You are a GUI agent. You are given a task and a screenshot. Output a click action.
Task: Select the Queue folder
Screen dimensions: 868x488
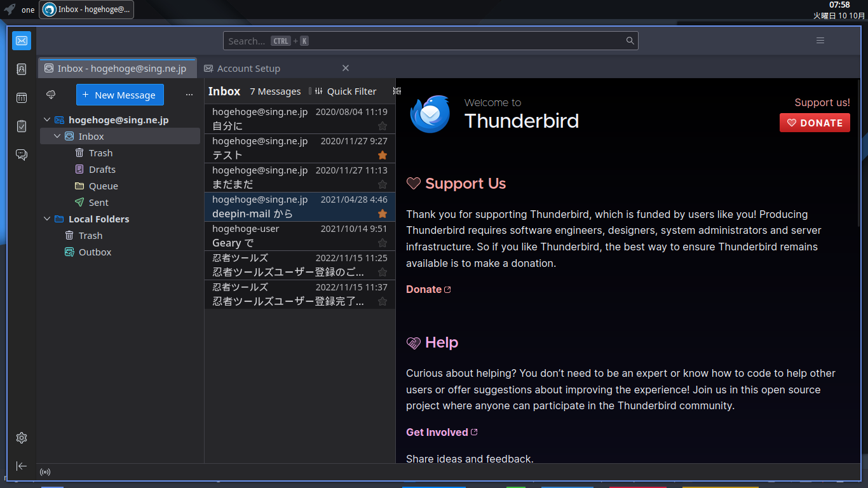(x=120, y=186)
